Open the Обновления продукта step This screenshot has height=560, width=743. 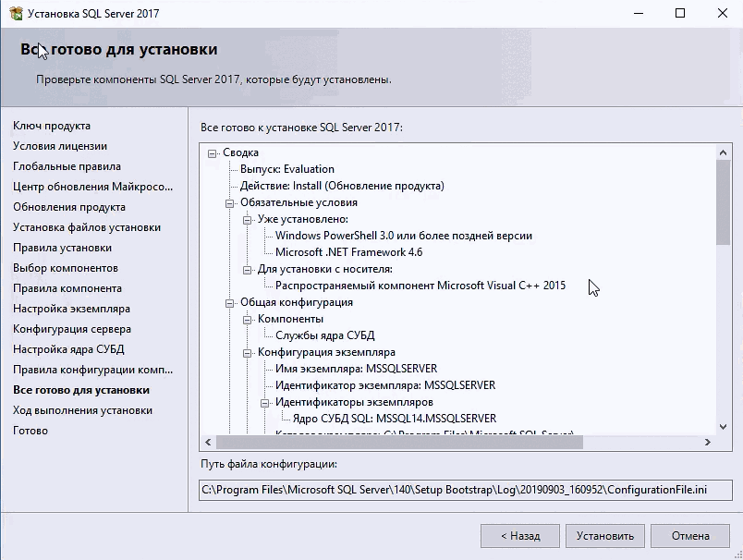[69, 207]
